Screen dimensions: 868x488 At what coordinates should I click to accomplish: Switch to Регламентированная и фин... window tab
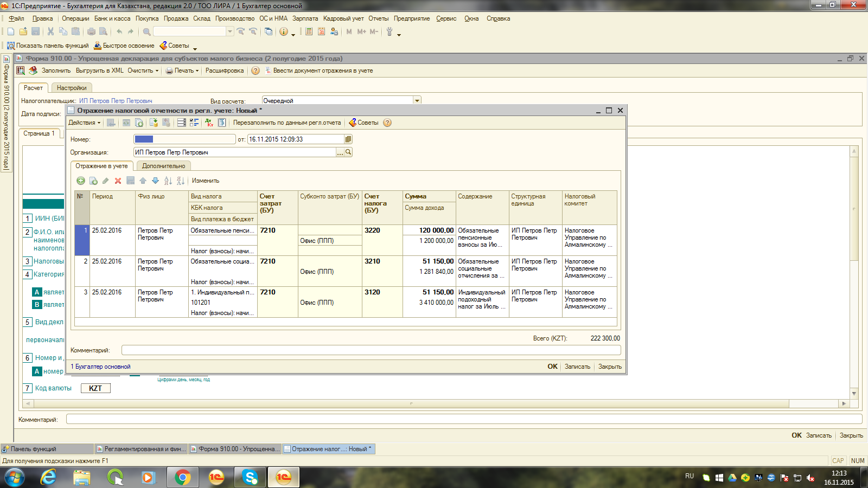pyautogui.click(x=141, y=449)
